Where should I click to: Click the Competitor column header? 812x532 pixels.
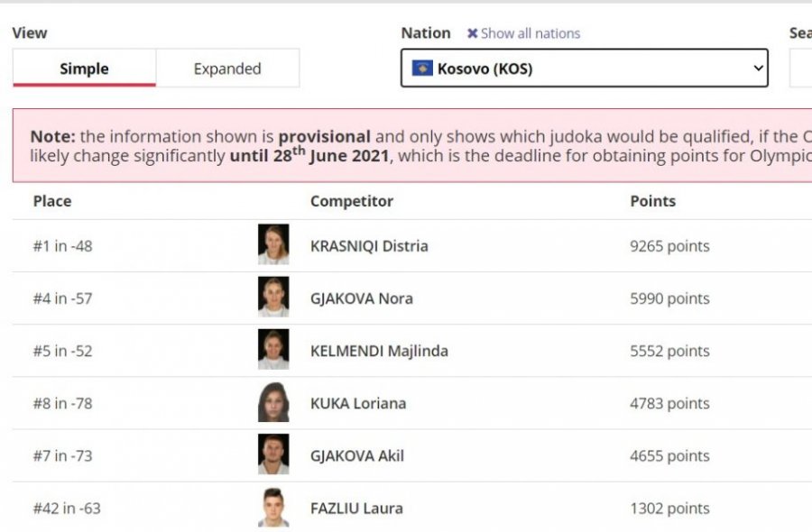pyautogui.click(x=352, y=201)
